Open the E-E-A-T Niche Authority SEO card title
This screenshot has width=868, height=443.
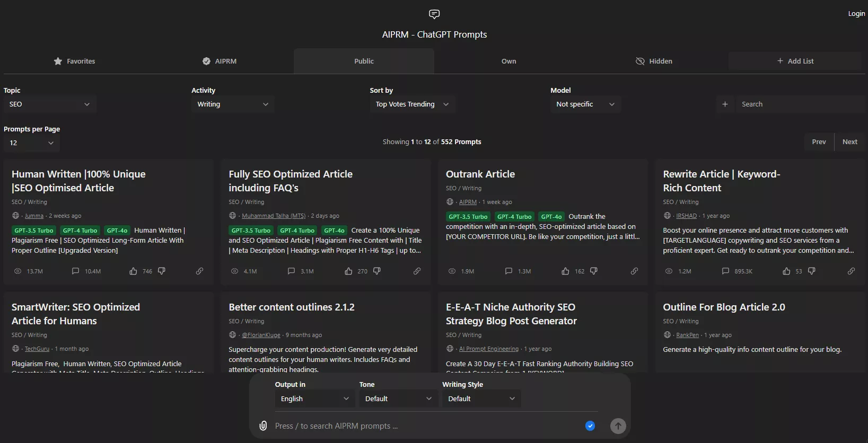(511, 314)
